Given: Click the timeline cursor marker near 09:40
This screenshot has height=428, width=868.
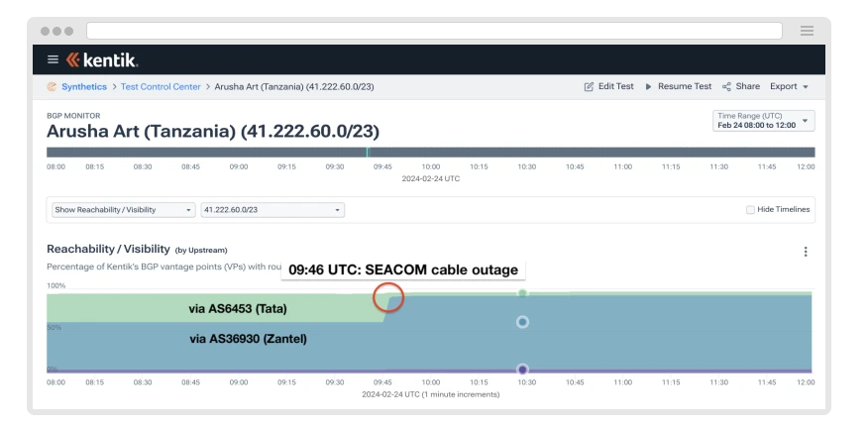Looking at the screenshot, I should [367, 153].
